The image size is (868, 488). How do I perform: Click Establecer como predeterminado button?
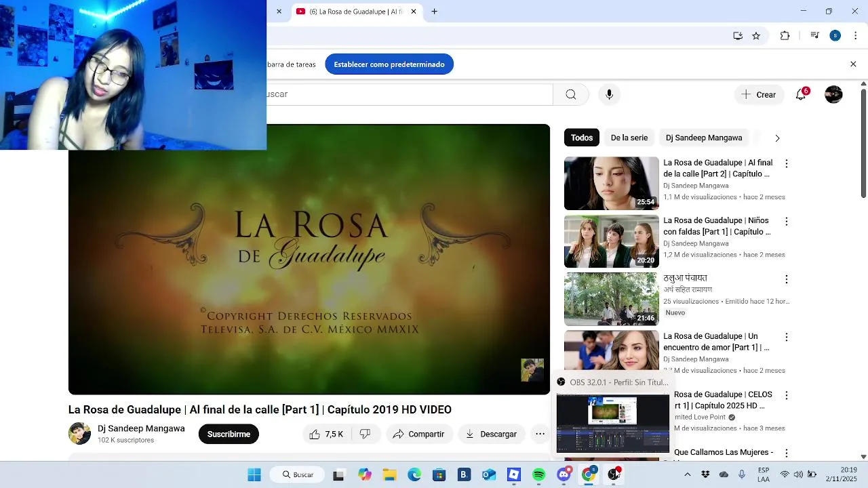pyautogui.click(x=389, y=64)
